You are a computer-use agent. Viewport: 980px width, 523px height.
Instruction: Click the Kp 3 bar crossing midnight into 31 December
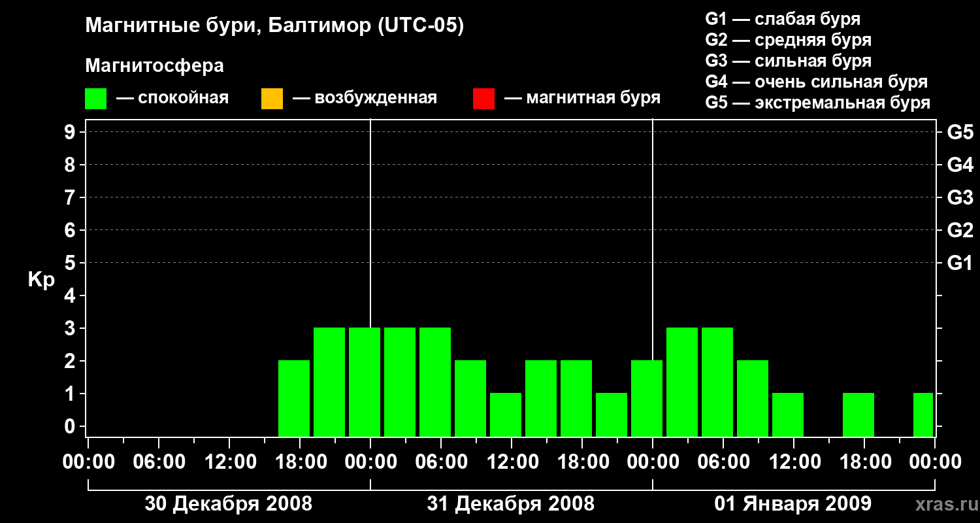point(365,382)
